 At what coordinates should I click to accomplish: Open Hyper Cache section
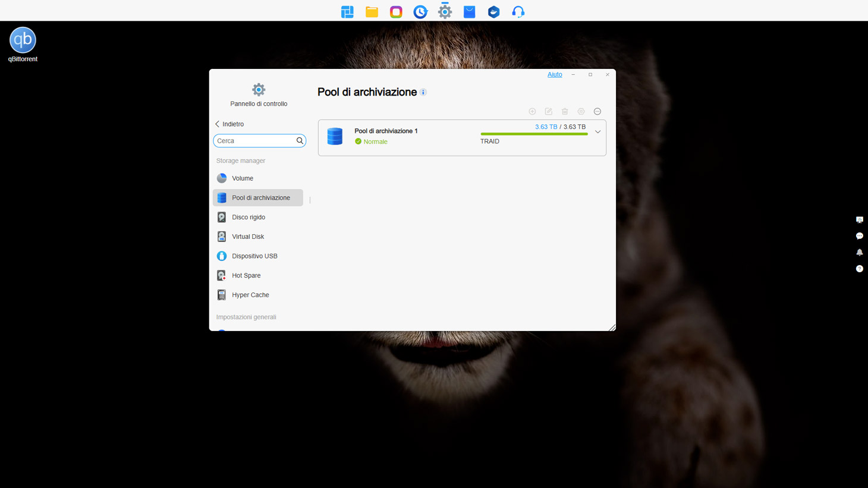[250, 295]
